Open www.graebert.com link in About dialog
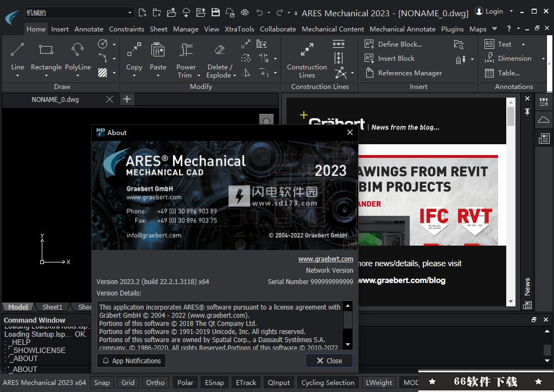The image size is (554, 392). (326, 259)
